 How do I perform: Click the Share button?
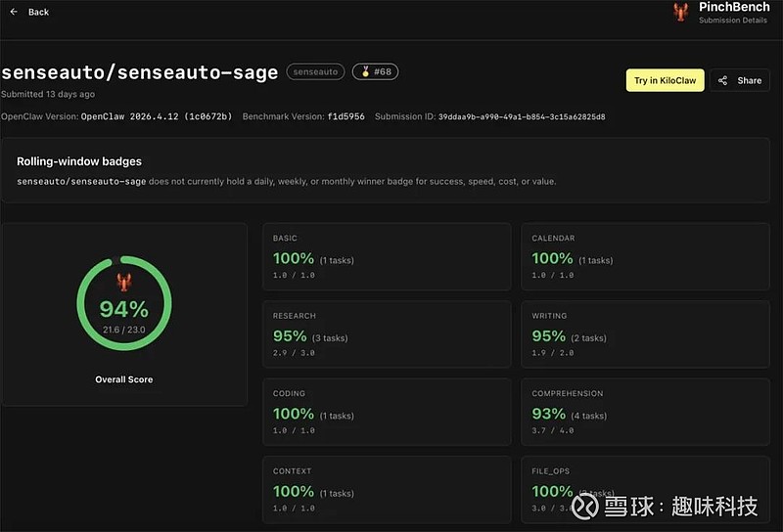(740, 80)
